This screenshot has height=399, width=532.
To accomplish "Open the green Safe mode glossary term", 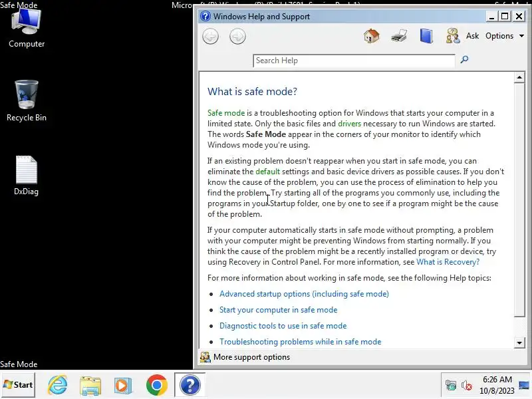I will click(x=226, y=113).
